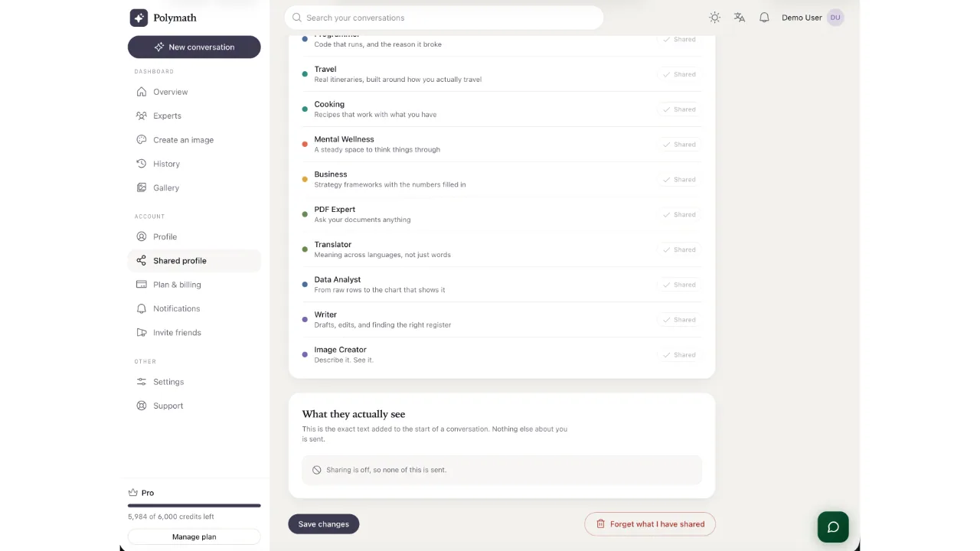Toggle Shared for the Writer expert
Screen dimensions: 980x551
(679, 320)
